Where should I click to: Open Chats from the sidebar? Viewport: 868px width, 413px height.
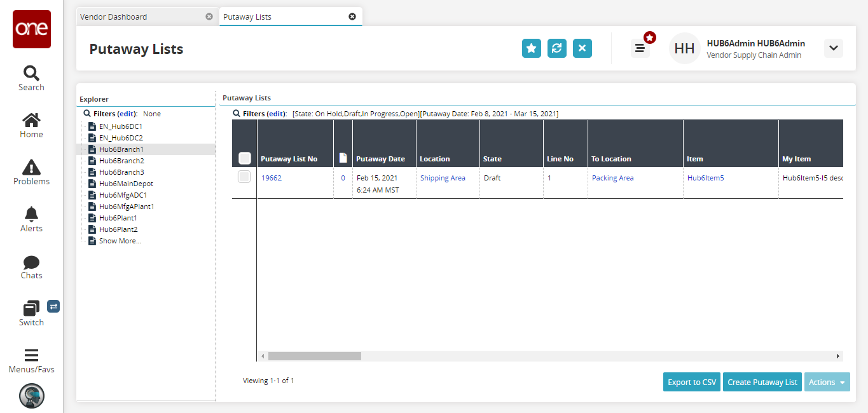pyautogui.click(x=31, y=267)
